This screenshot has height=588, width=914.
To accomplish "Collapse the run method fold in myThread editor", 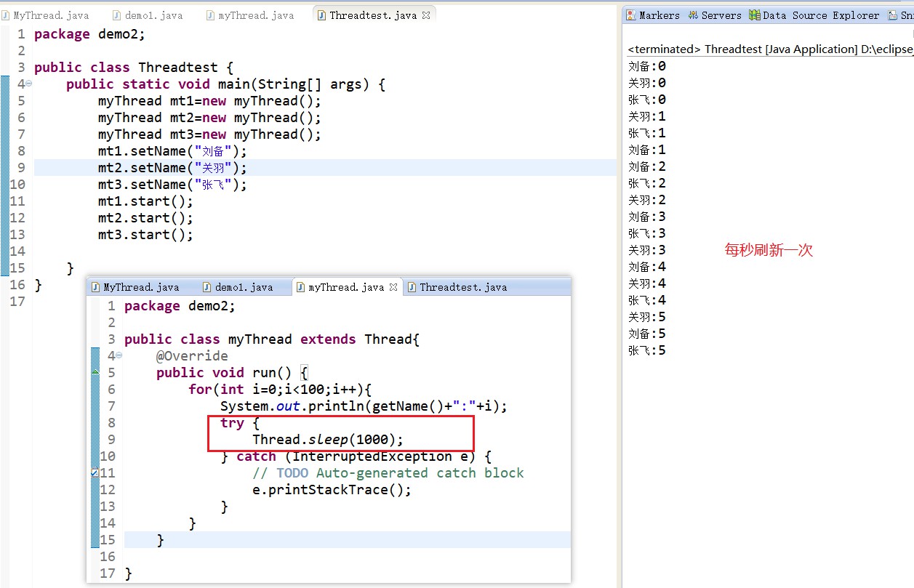I will (x=119, y=356).
